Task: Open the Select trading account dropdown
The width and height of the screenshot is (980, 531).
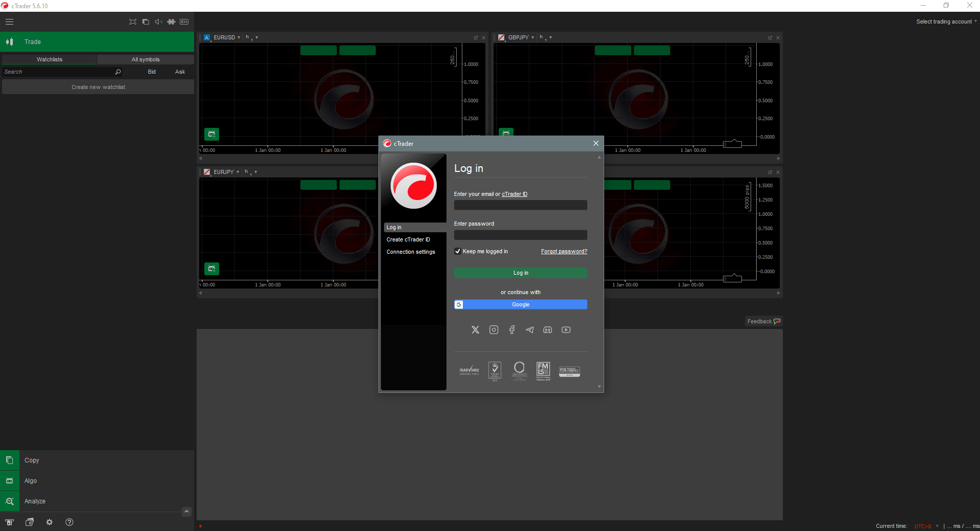Action: click(946, 21)
